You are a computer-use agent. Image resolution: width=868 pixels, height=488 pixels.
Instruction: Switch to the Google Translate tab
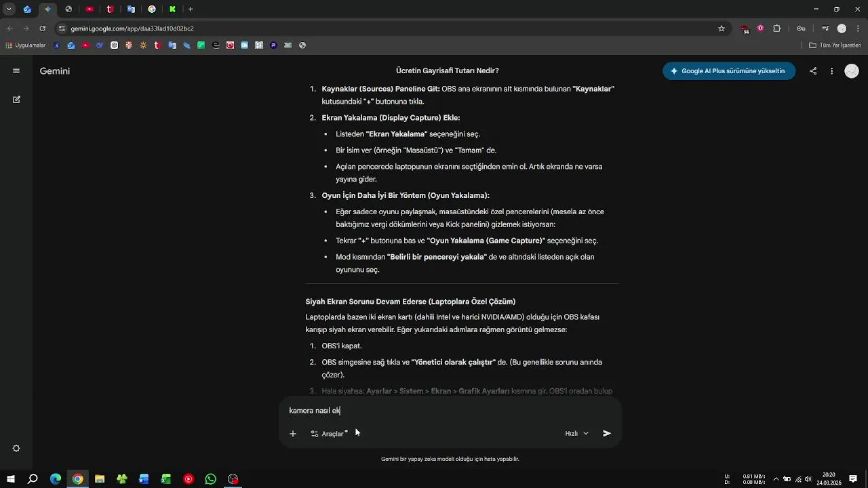131,9
